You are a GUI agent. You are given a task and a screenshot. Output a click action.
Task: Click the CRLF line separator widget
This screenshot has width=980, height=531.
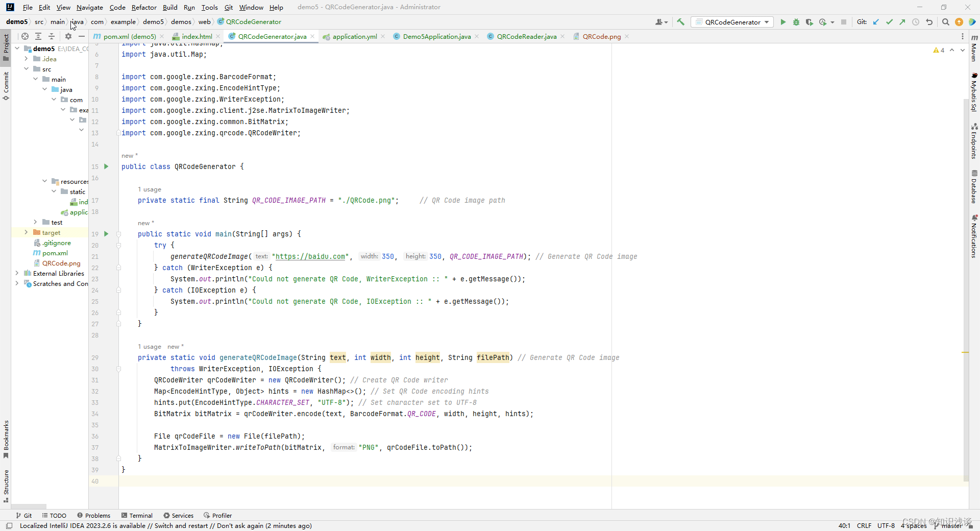click(x=864, y=525)
